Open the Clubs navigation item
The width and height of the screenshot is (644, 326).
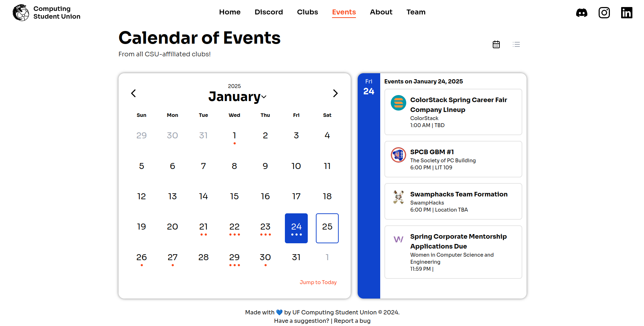point(307,12)
